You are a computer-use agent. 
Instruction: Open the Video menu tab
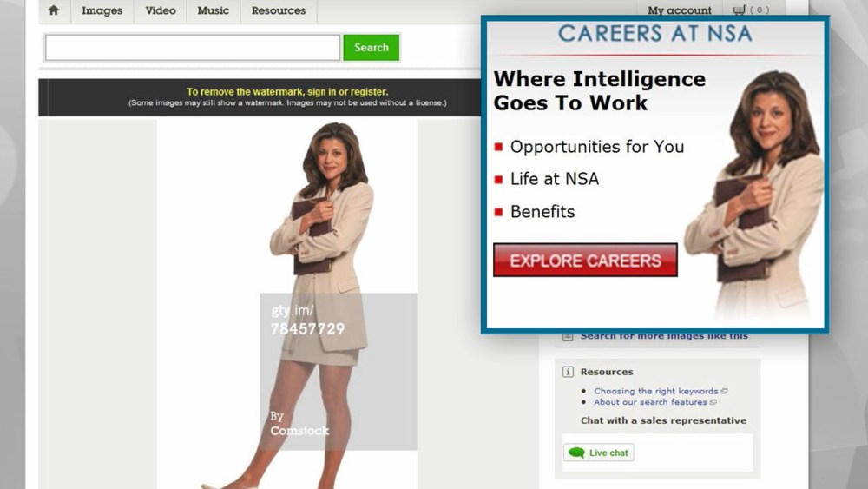(x=161, y=10)
